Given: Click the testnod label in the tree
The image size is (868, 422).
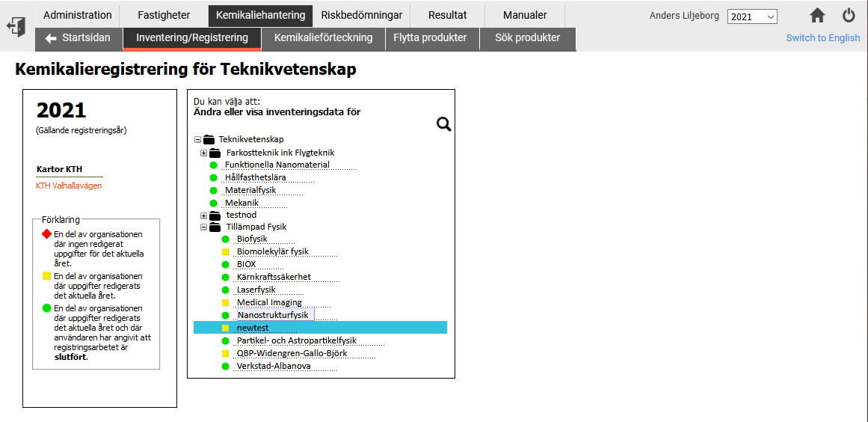Looking at the screenshot, I should point(241,215).
